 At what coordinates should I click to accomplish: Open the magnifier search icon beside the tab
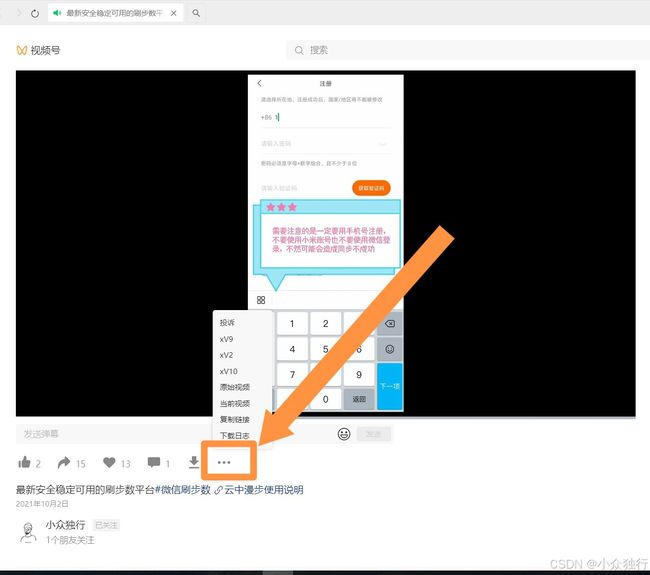(196, 13)
